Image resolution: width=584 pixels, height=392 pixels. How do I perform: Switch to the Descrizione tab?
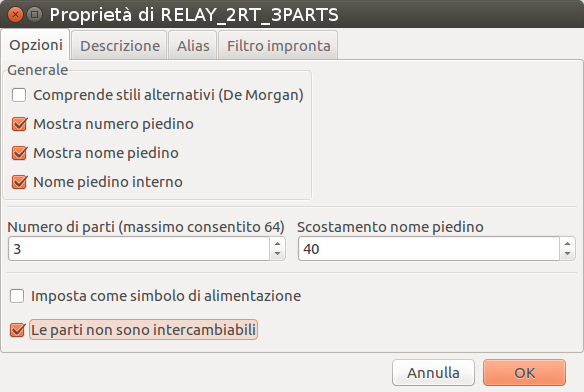tap(120, 46)
